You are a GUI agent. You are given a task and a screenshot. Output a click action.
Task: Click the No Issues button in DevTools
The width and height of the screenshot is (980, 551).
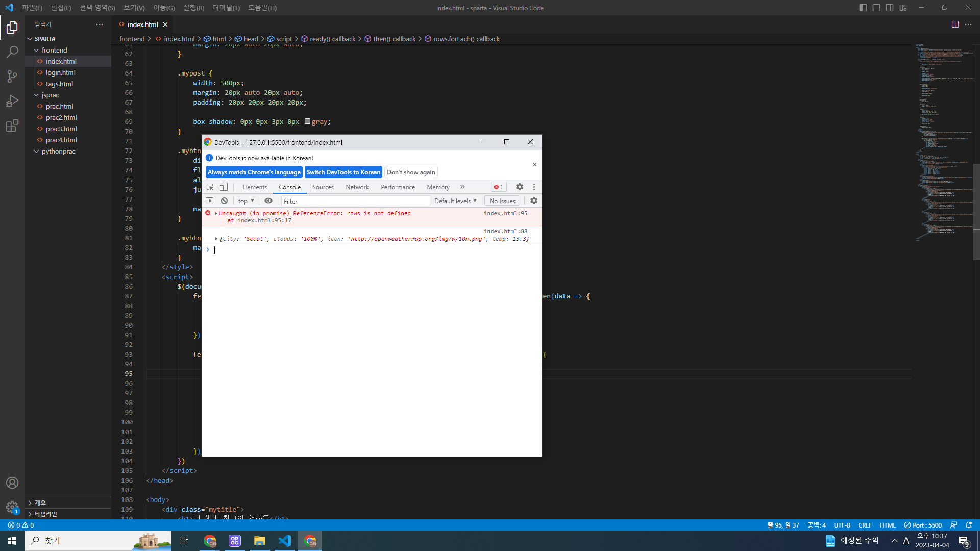502,201
